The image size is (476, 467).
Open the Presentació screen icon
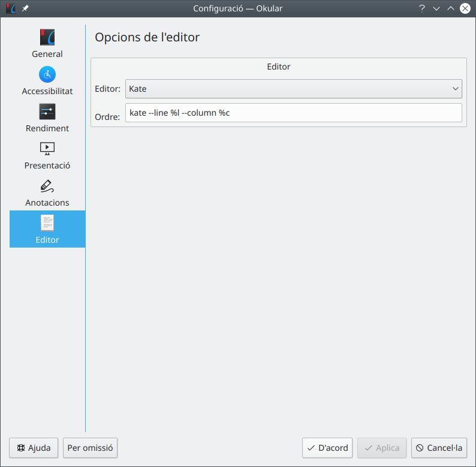[x=47, y=148]
